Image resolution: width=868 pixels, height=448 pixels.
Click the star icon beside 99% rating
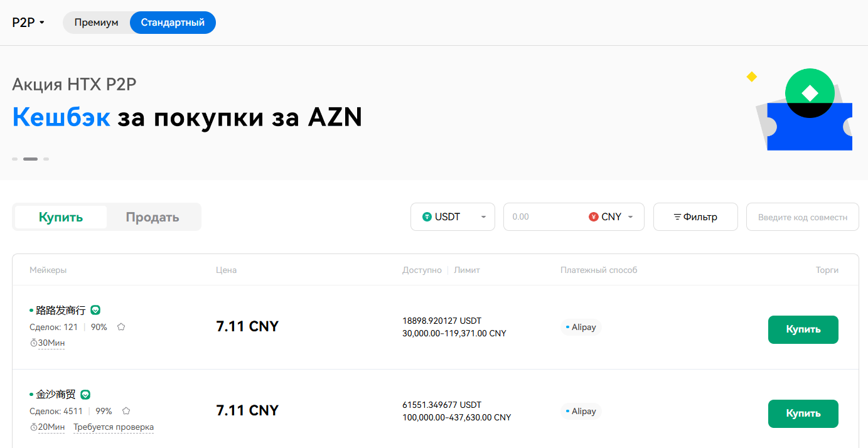click(x=126, y=410)
